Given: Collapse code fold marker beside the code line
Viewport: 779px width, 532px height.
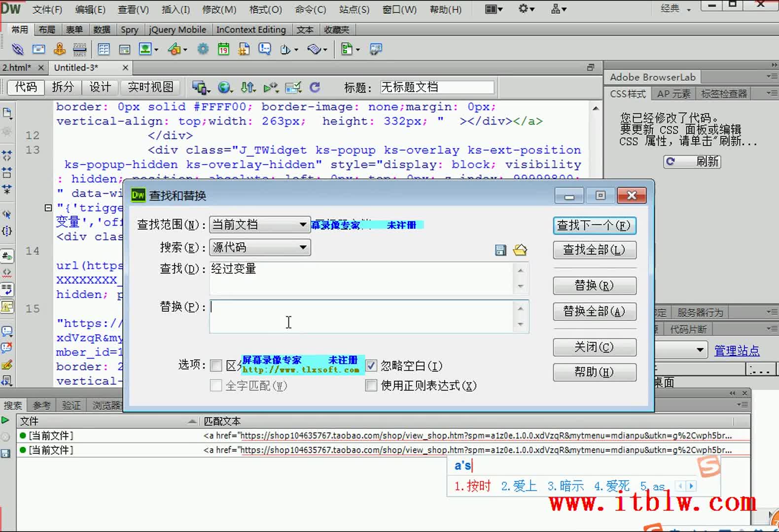Looking at the screenshot, I should (x=48, y=208).
